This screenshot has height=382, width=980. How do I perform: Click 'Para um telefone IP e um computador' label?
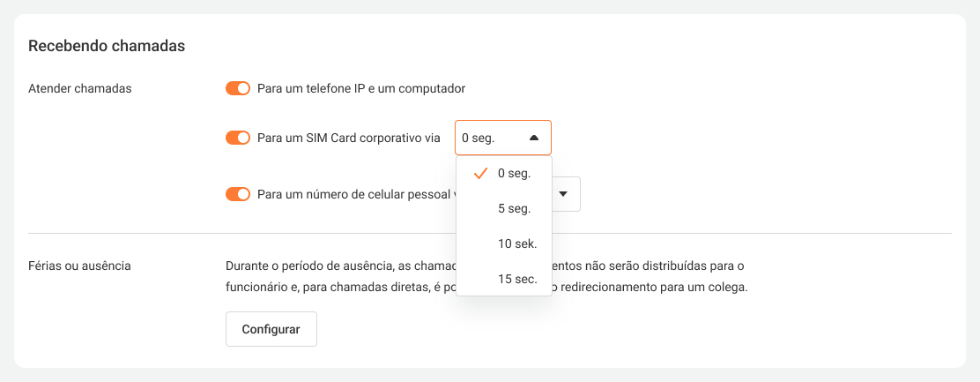(x=361, y=88)
